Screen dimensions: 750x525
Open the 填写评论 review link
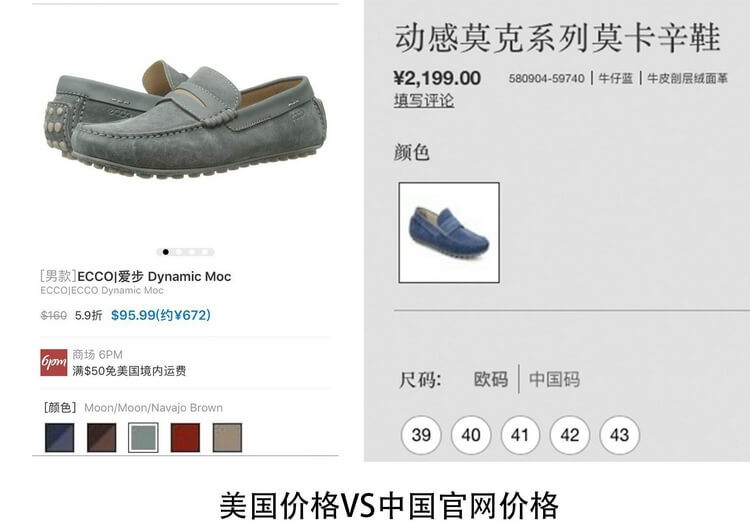tap(424, 100)
